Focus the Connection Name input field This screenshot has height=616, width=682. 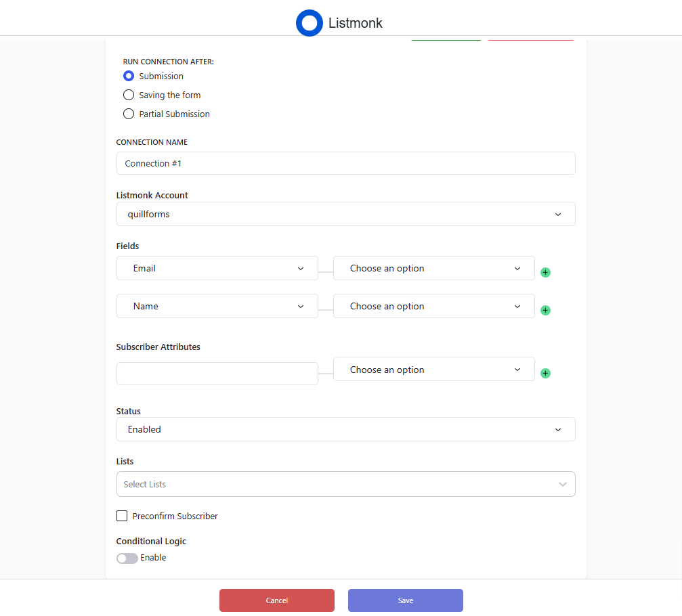click(346, 163)
